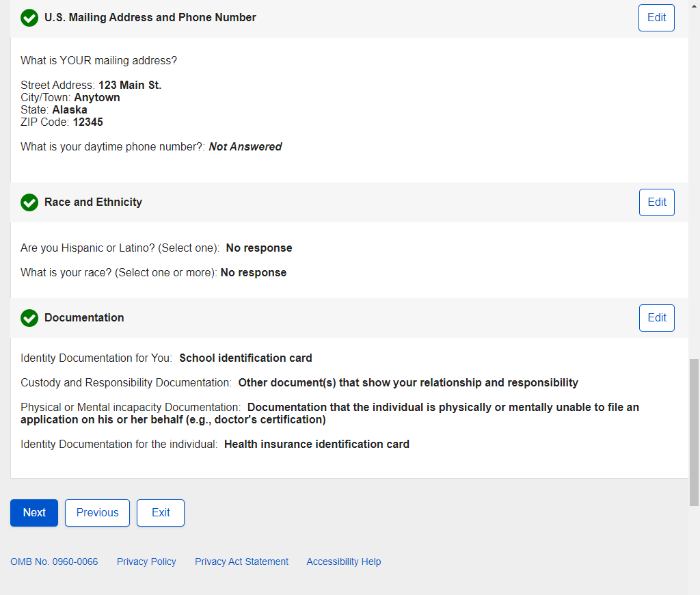The image size is (700, 595).
Task: Select the Documentation section heading
Action: tap(84, 318)
